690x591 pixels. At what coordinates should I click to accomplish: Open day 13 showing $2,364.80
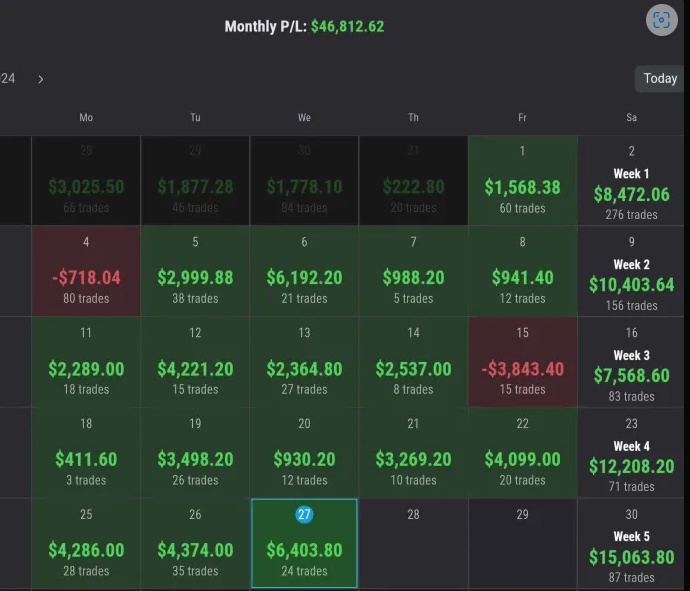[304, 362]
